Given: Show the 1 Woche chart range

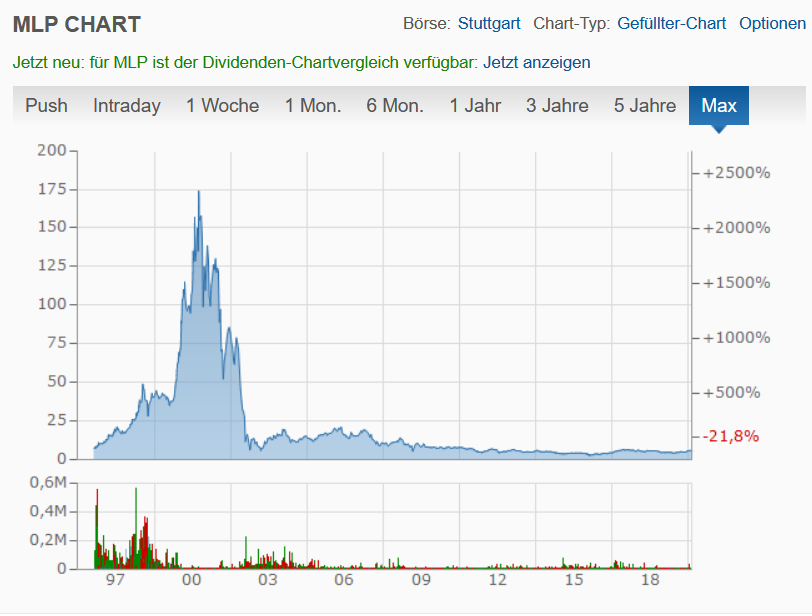Looking at the screenshot, I should pos(223,106).
